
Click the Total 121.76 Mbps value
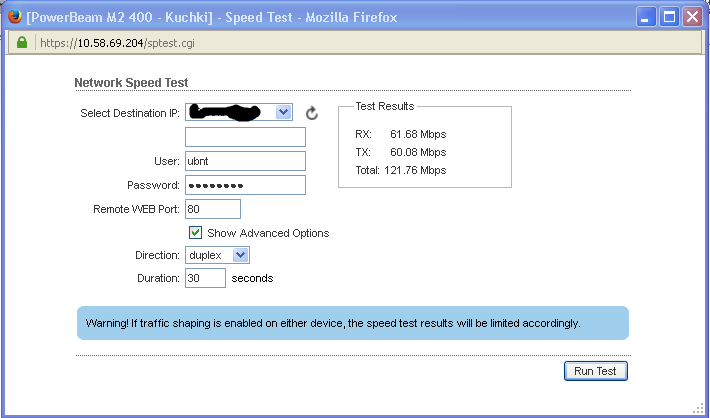[x=415, y=170]
